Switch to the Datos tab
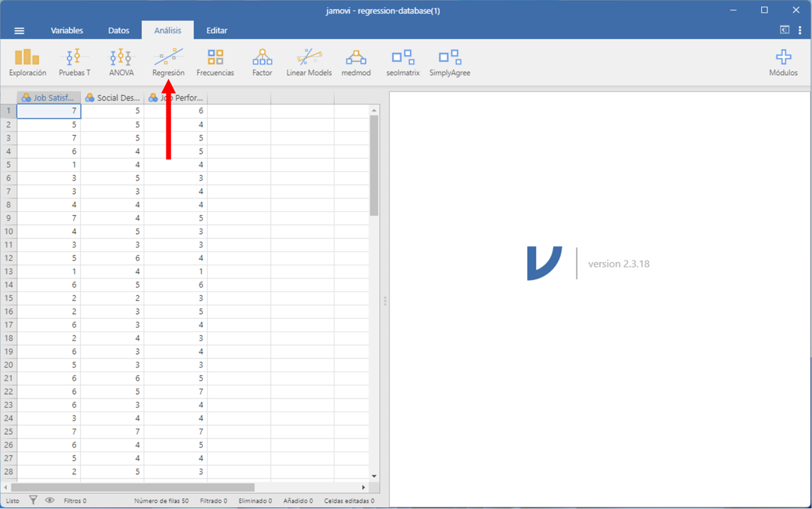Screen dimensions: 812x509 coord(119,31)
